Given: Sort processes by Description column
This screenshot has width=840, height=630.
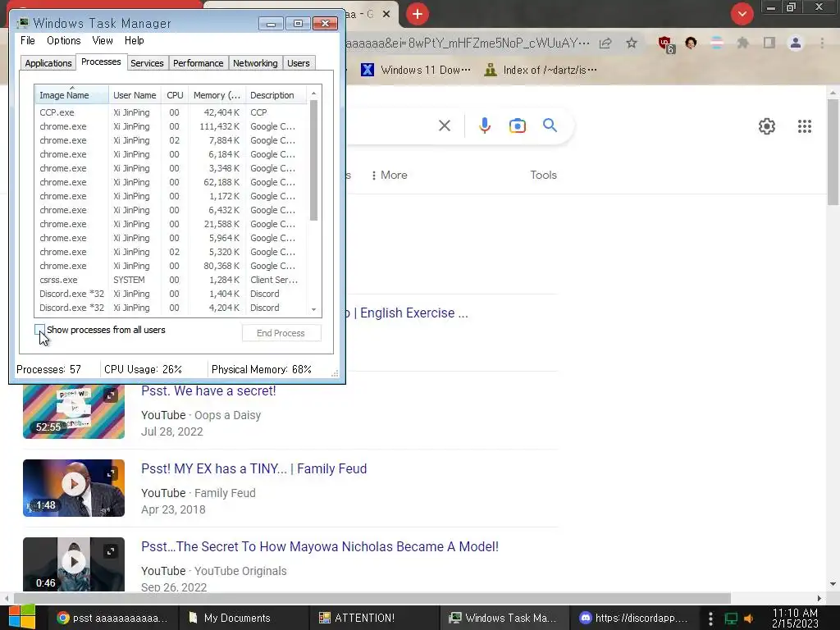Looking at the screenshot, I should tap(276, 95).
